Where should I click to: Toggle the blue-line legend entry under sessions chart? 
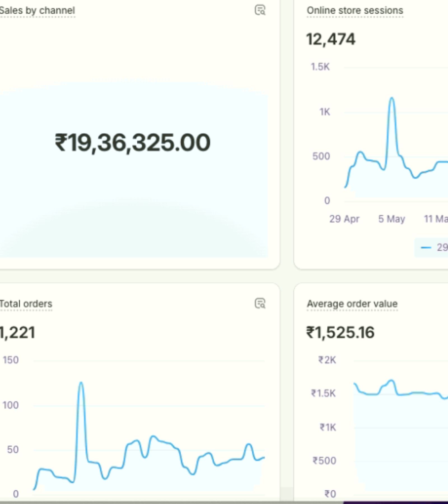pyautogui.click(x=434, y=247)
